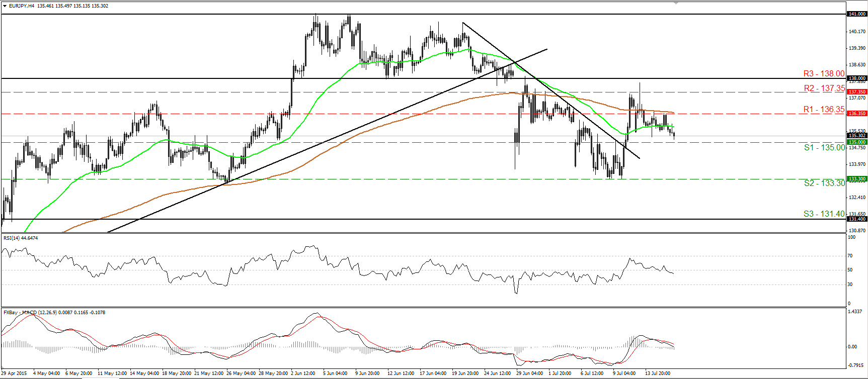Click the 139.390 price axis value
This screenshot has width=868, height=379.
[x=857, y=48]
